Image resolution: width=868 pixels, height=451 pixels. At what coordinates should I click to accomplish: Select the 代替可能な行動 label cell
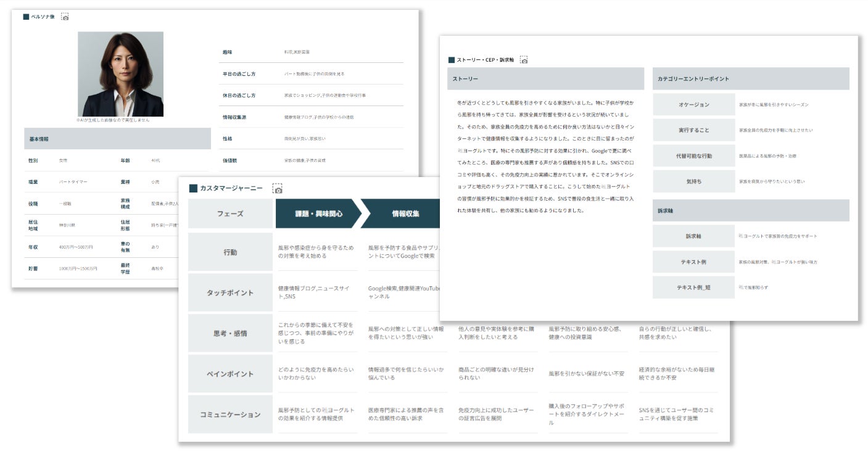pos(694,156)
